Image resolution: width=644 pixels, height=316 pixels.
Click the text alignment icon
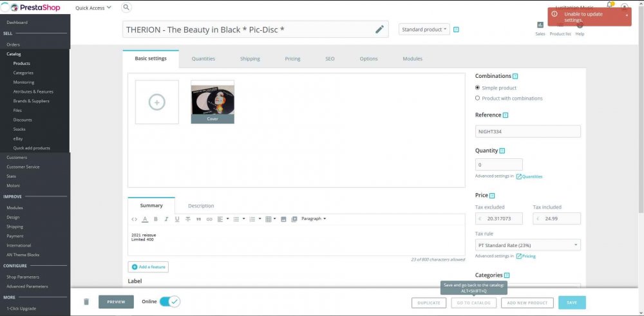click(220, 219)
